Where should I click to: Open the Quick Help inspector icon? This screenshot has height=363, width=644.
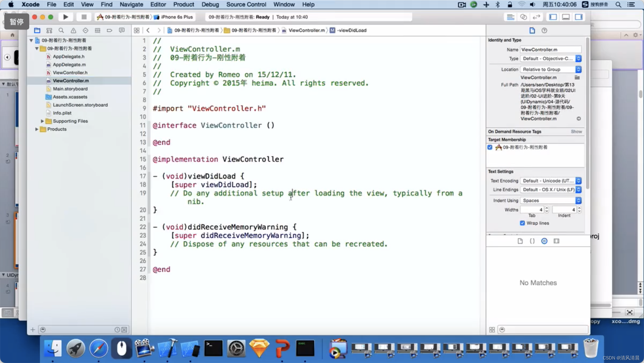pyautogui.click(x=544, y=30)
